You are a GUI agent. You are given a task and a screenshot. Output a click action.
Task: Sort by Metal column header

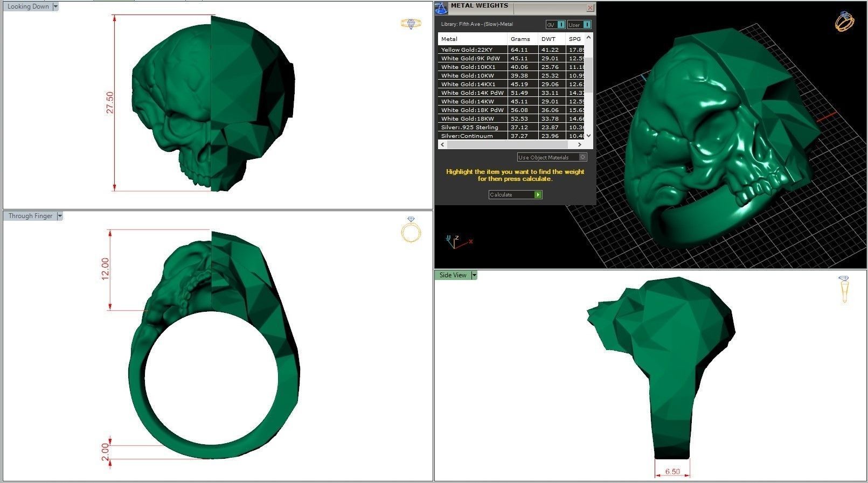tap(473, 39)
